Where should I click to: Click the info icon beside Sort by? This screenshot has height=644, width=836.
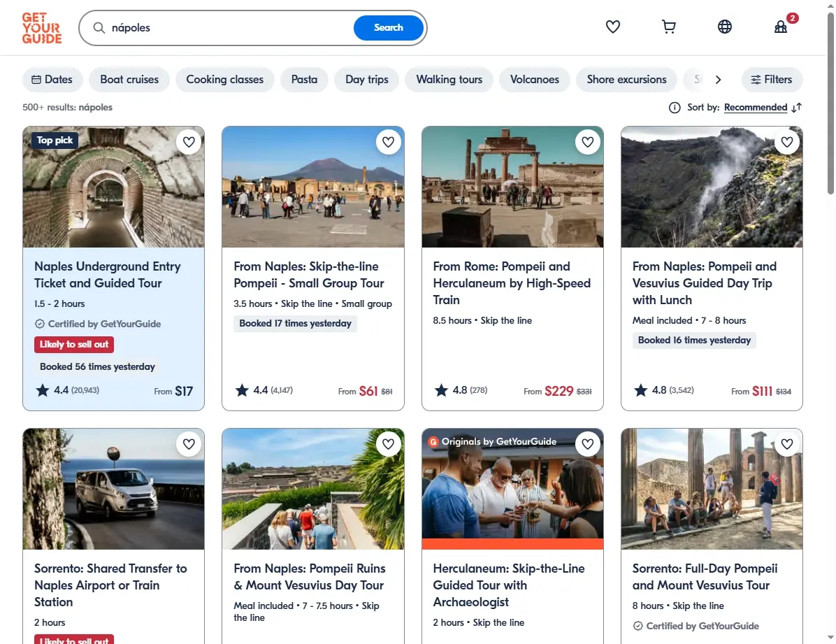click(x=675, y=108)
